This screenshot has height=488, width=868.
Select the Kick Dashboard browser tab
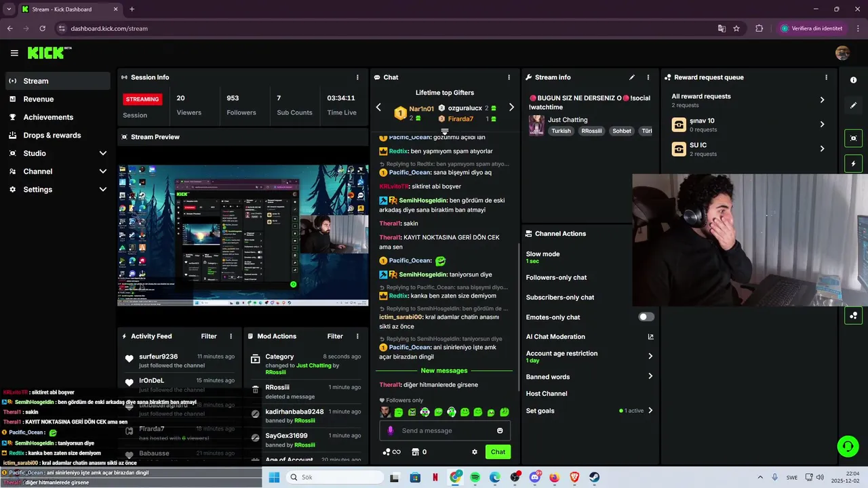point(69,9)
